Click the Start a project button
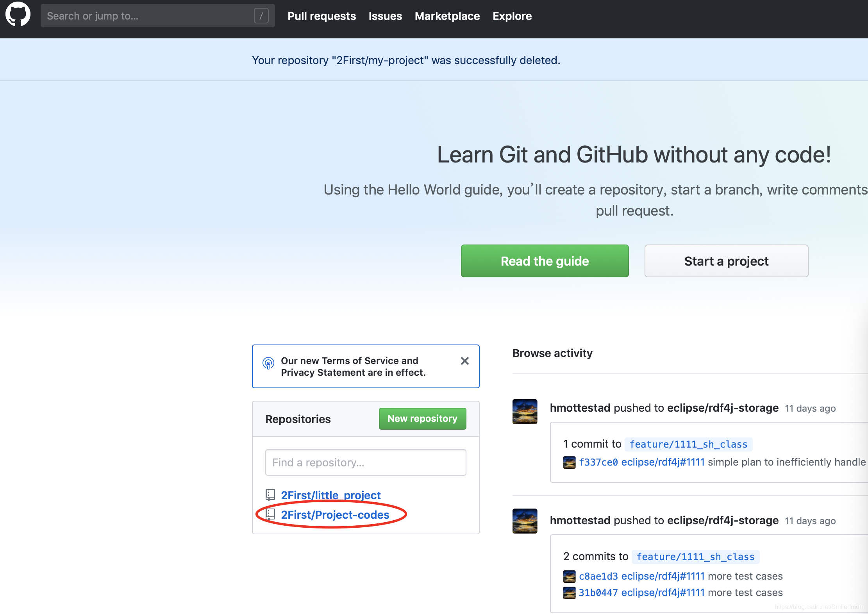 coord(726,261)
